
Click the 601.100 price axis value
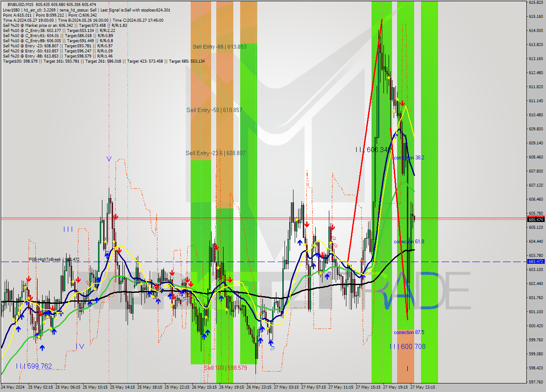point(536,311)
